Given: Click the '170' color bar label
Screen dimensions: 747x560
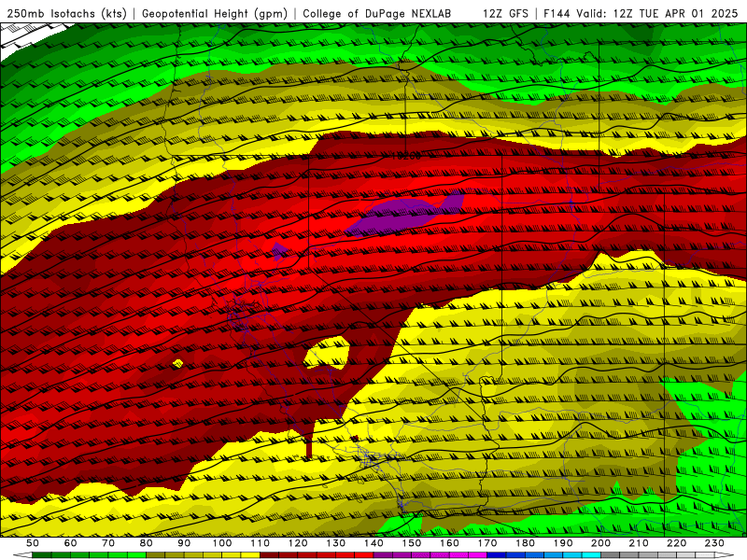Looking at the screenshot, I should click(486, 543).
